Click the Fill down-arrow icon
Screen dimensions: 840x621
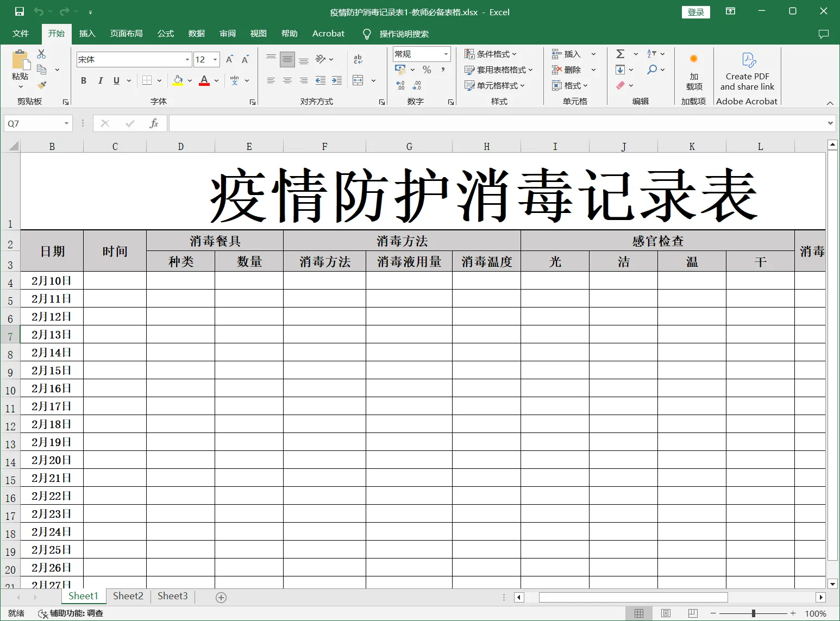tap(620, 70)
